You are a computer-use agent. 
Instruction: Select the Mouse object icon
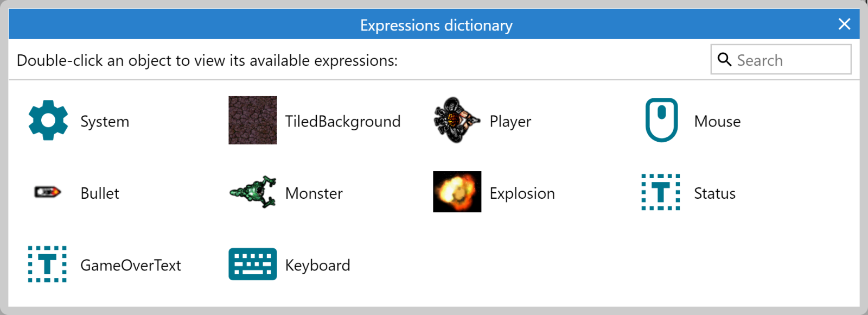click(x=661, y=121)
